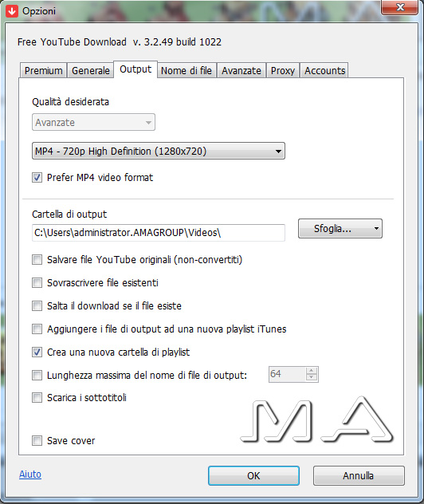
Task: Open the Aiuto help link
Action: click(x=30, y=474)
